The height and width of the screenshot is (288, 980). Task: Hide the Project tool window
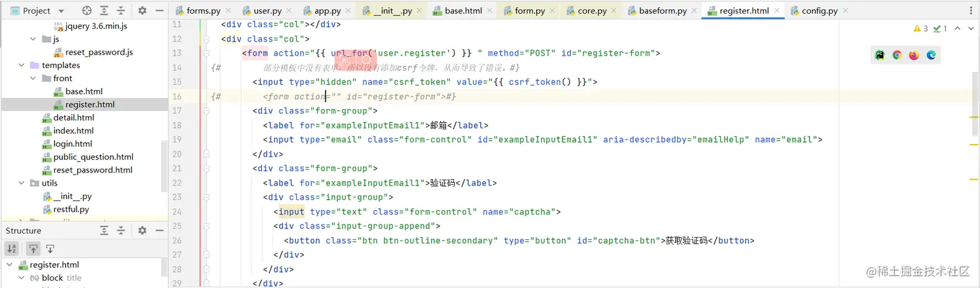tap(159, 11)
